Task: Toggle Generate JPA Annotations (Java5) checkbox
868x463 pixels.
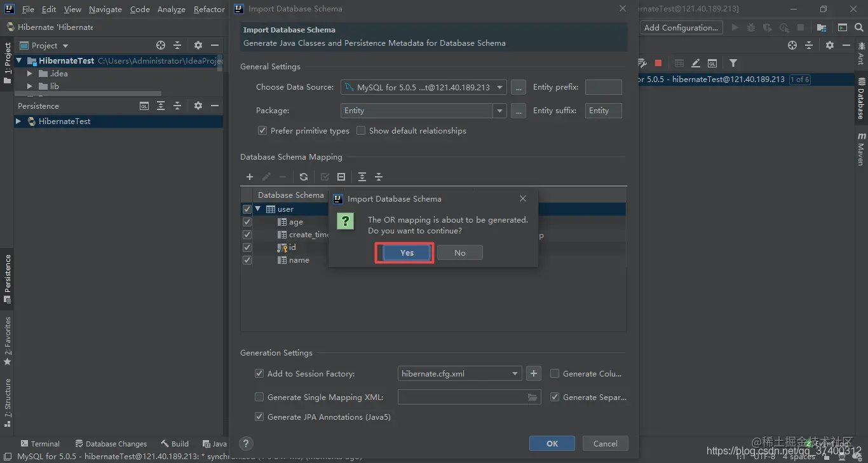Action: pos(259,417)
